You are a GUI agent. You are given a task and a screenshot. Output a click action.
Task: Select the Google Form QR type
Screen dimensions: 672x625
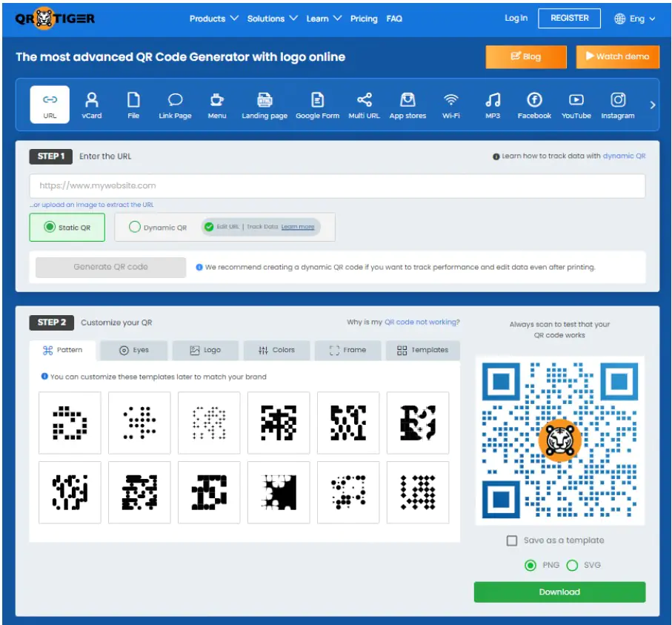(x=318, y=105)
